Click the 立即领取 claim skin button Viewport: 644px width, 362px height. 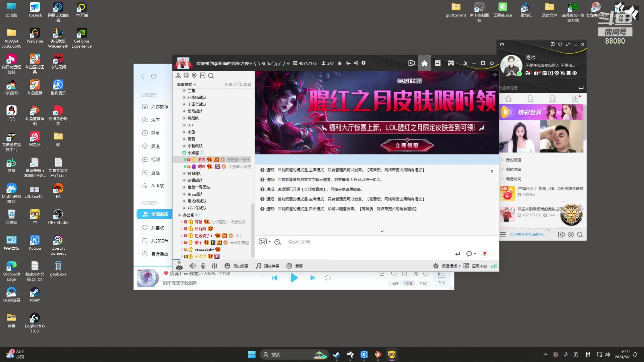click(407, 145)
